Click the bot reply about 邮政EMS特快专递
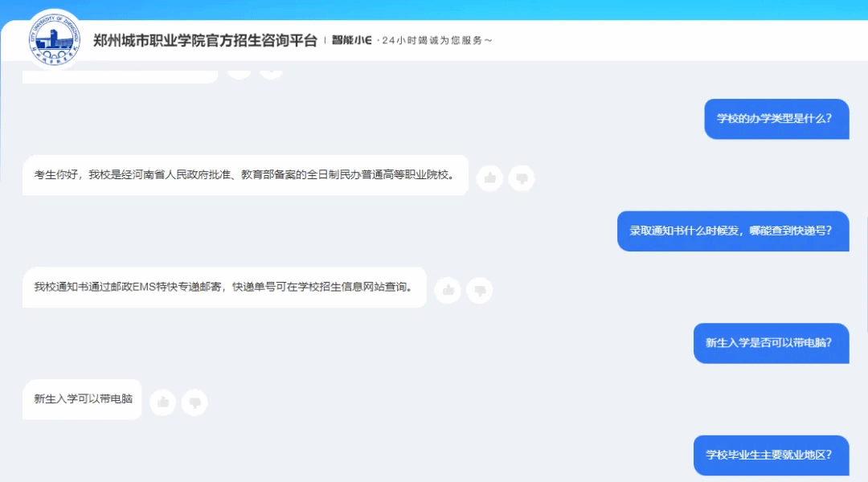 (x=223, y=288)
